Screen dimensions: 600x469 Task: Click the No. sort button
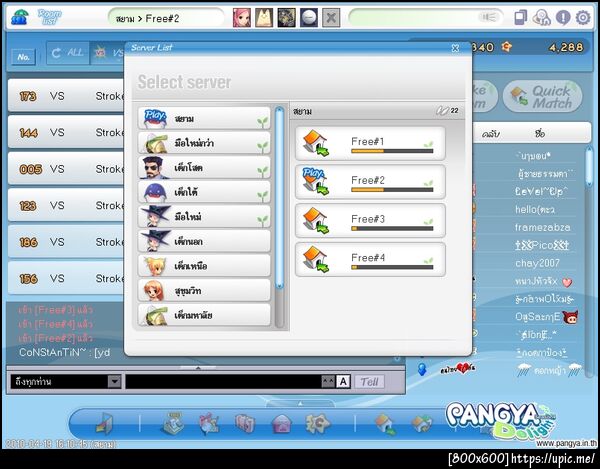click(23, 57)
